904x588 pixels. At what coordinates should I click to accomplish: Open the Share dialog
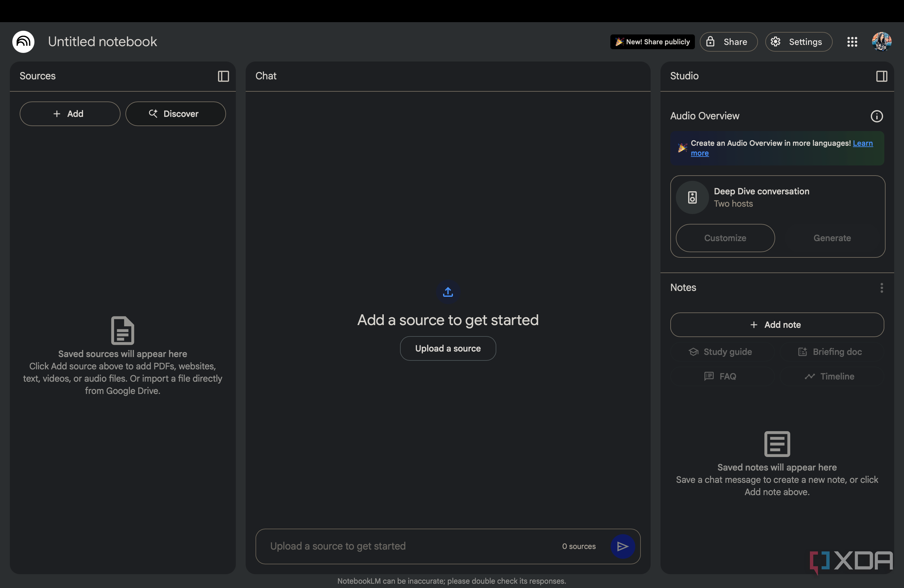pyautogui.click(x=728, y=42)
